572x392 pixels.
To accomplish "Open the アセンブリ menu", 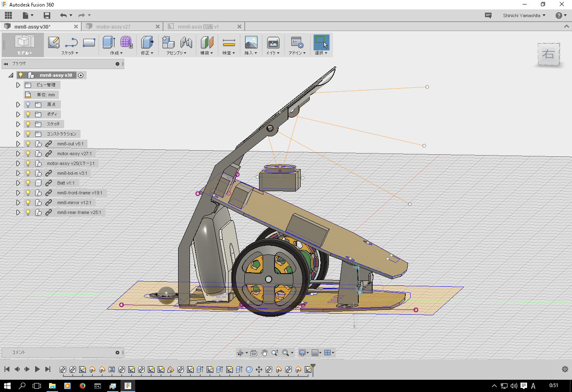I will pos(177,53).
